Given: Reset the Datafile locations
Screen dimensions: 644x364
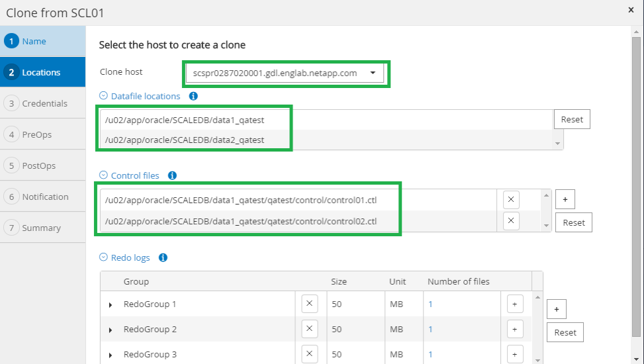Looking at the screenshot, I should point(572,120).
